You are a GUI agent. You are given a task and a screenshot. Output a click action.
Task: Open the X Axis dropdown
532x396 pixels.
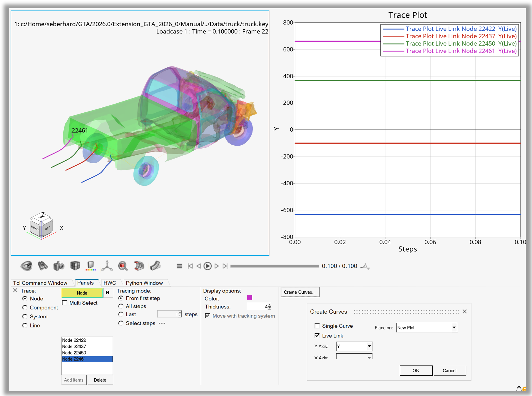point(354,357)
